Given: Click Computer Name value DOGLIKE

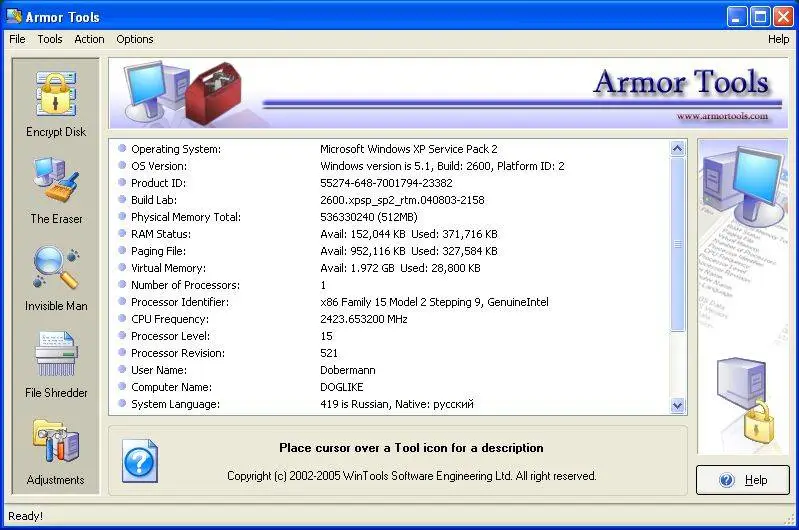Looking at the screenshot, I should (x=341, y=387).
